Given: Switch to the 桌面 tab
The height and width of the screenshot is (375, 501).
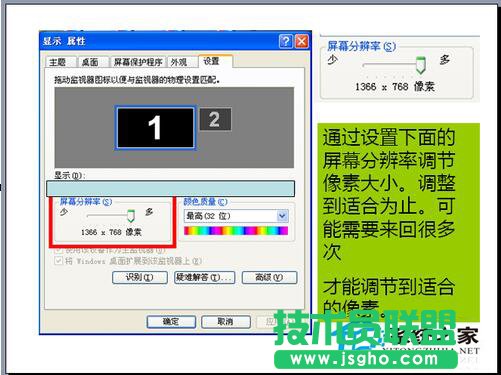Looking at the screenshot, I should tap(93, 62).
